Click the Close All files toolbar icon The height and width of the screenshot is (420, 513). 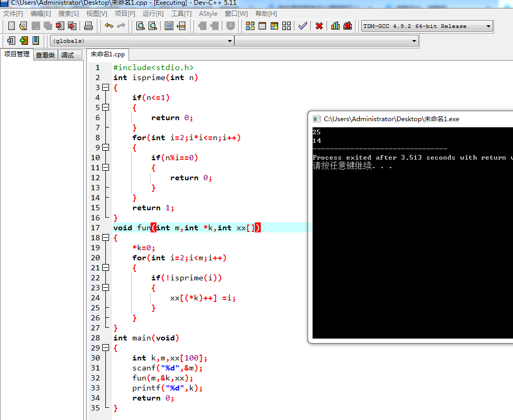click(x=72, y=26)
